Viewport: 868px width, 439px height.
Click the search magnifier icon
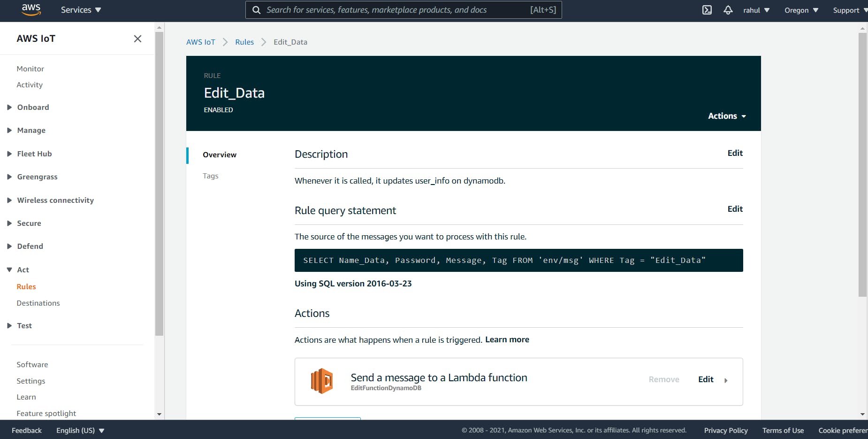pyautogui.click(x=257, y=10)
